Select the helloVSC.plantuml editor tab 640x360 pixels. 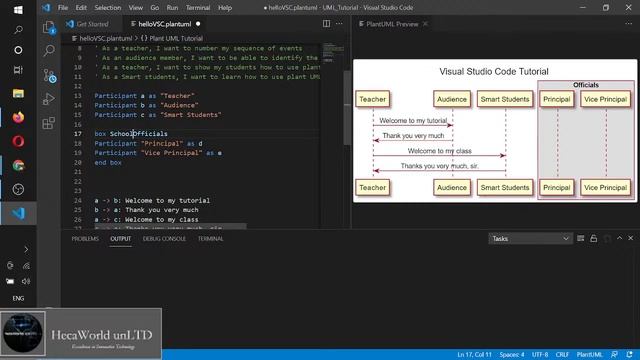[x=164, y=24]
